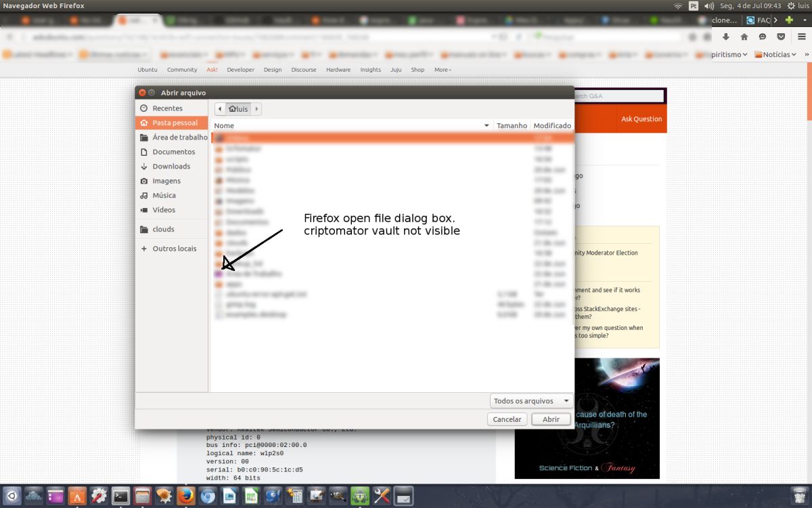812x508 pixels.
Task: Click the Cancelar button
Action: 507,419
